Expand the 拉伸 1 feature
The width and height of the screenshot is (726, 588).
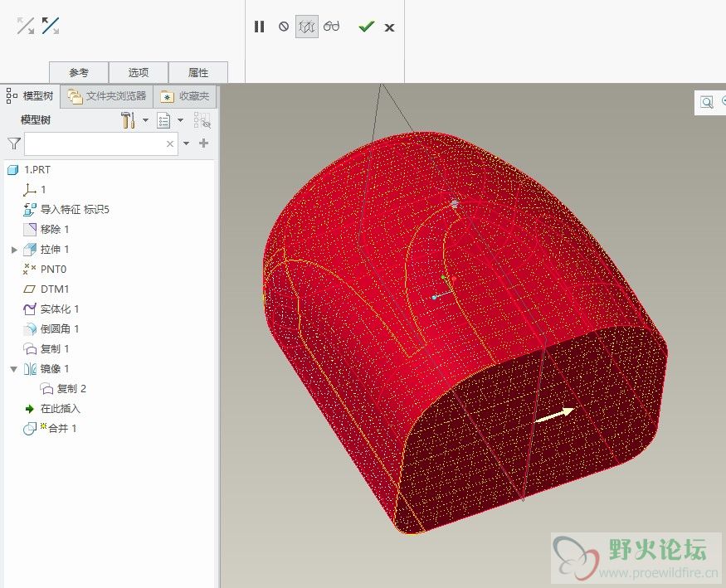(14, 250)
